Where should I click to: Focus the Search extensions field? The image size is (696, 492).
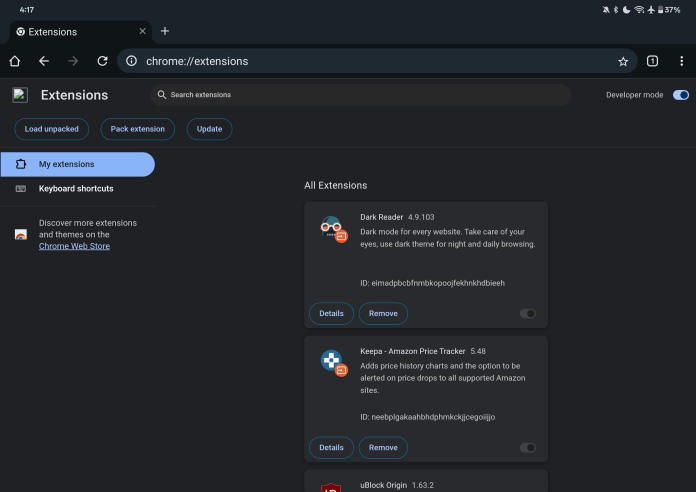tap(360, 95)
